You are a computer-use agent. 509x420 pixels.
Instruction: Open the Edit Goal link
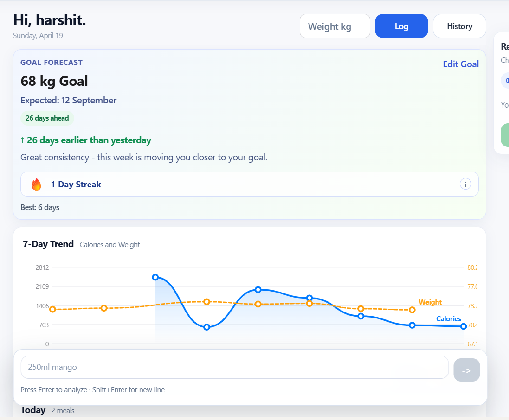pyautogui.click(x=461, y=64)
